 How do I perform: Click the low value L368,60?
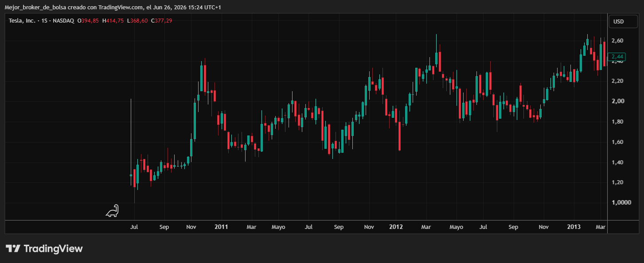click(x=137, y=21)
